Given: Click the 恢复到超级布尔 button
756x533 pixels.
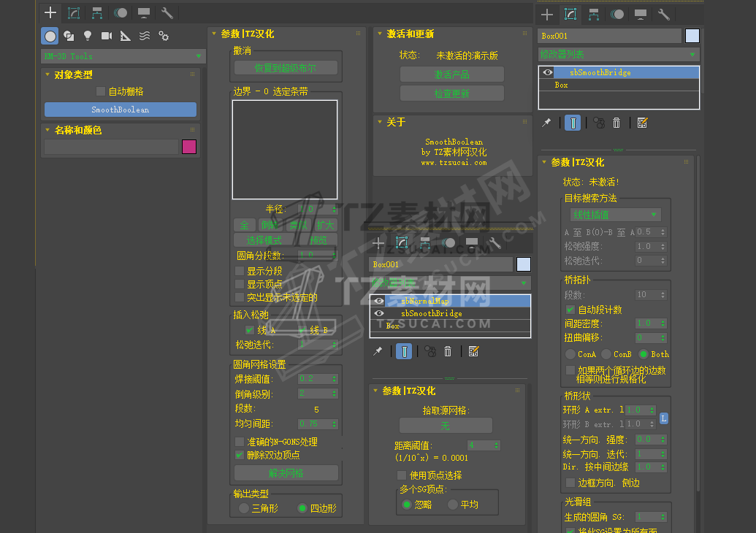Looking at the screenshot, I should click(286, 68).
